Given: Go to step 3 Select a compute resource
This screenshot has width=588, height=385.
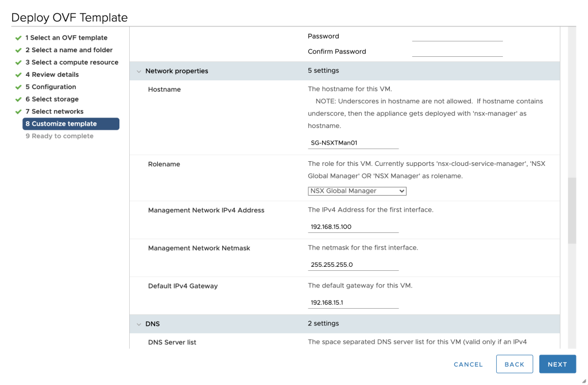Looking at the screenshot, I should point(72,62).
